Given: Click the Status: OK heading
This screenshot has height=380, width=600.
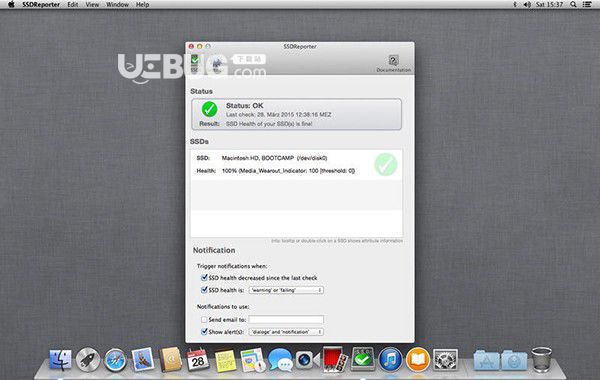Looking at the screenshot, I should [x=245, y=106].
